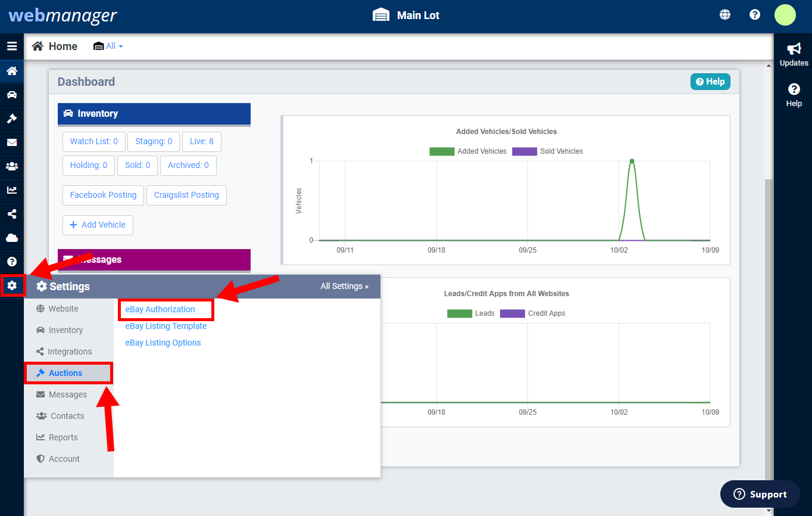Open the hamburger navigation menu
Screen dimensions: 812x516
12,46
